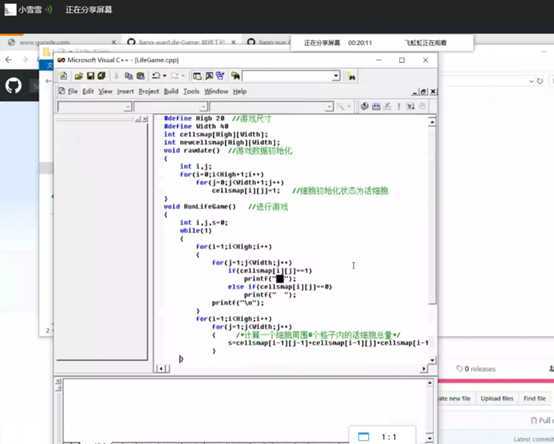This screenshot has width=554, height=444.
Task: Click the '#define Width 40' line
Action: click(x=196, y=126)
